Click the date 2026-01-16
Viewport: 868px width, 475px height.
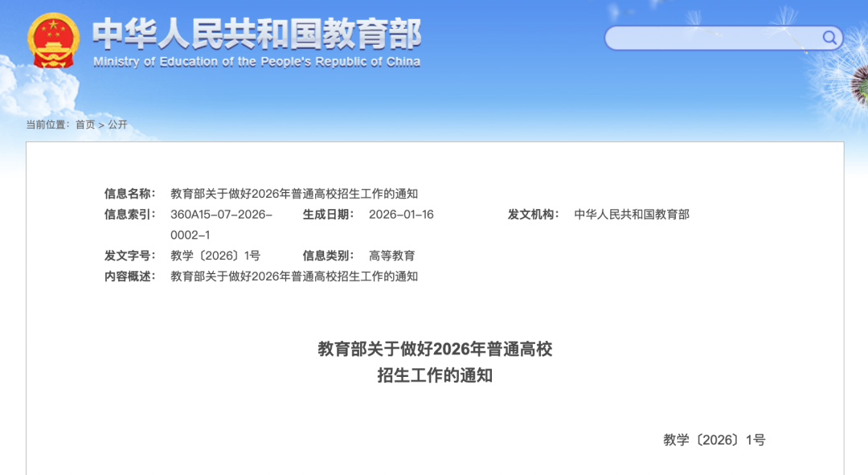point(401,215)
